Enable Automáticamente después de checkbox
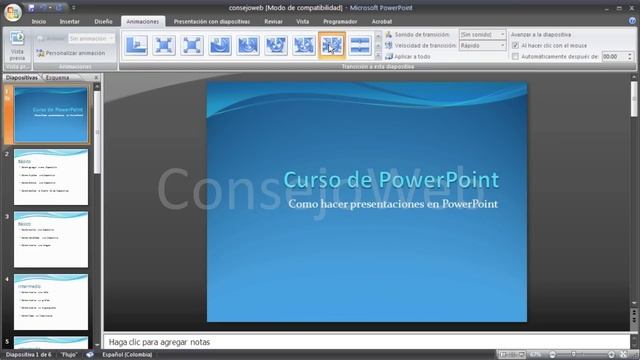This screenshot has height=360, width=640. (x=515, y=57)
